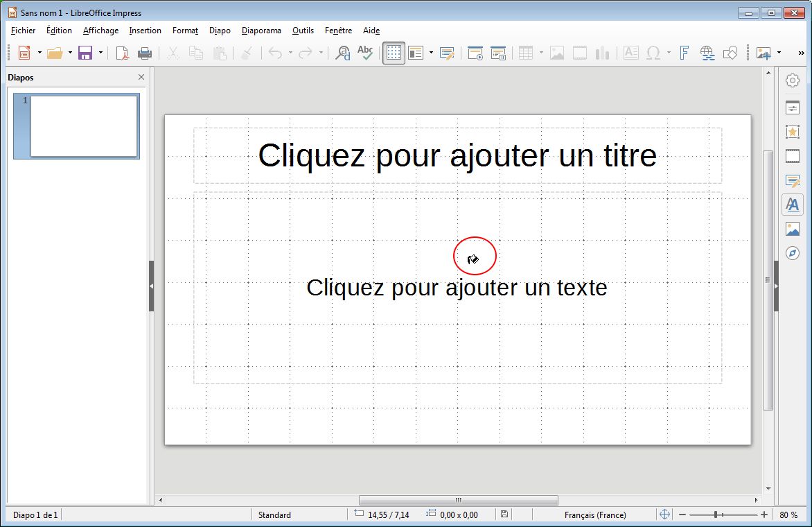Image resolution: width=812 pixels, height=527 pixels.
Task: Click the Insert Text Box icon
Action: click(x=630, y=53)
